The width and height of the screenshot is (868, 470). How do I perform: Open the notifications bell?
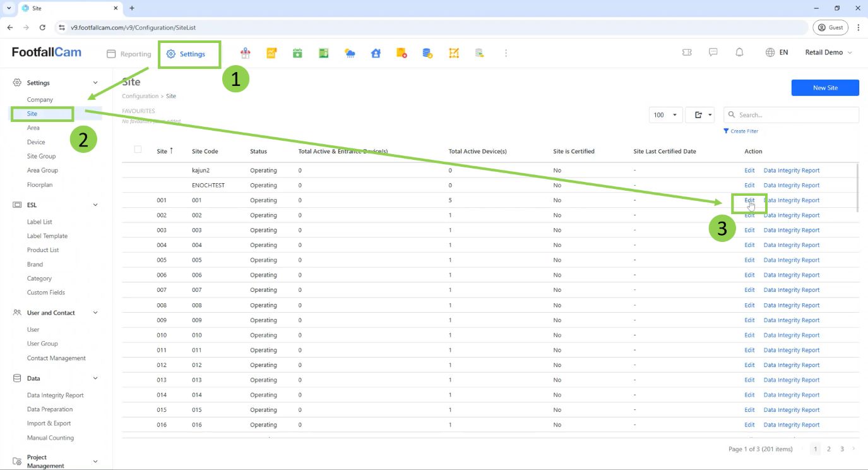click(x=739, y=52)
